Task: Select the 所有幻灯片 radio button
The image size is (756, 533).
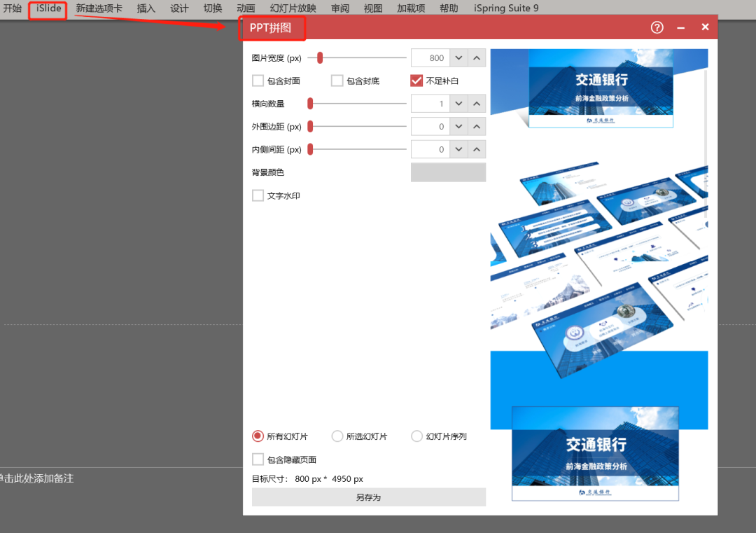Action: click(x=258, y=436)
